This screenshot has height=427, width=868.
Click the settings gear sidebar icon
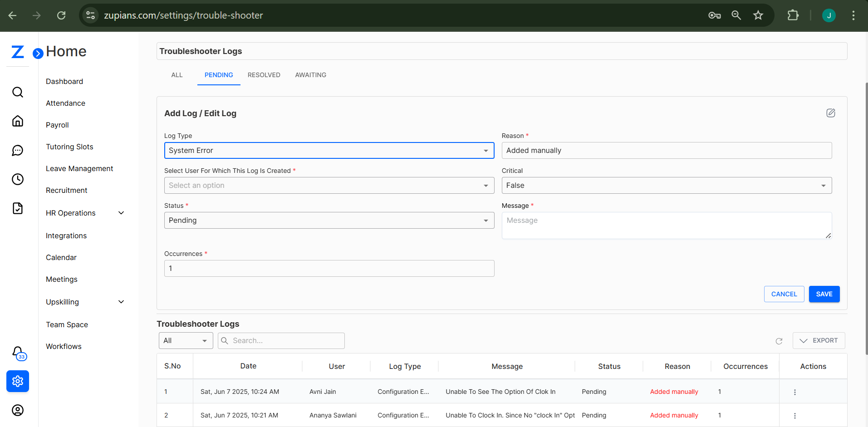(x=18, y=381)
